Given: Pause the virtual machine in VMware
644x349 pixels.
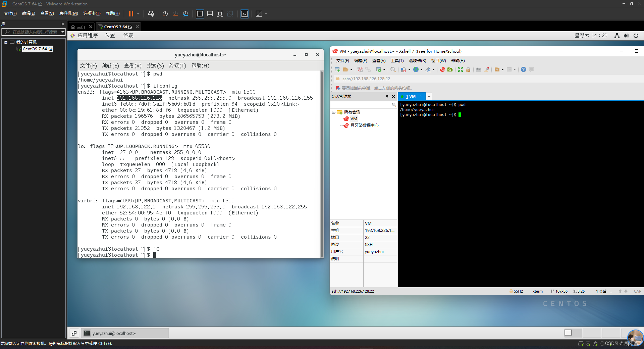Looking at the screenshot, I should coord(131,14).
